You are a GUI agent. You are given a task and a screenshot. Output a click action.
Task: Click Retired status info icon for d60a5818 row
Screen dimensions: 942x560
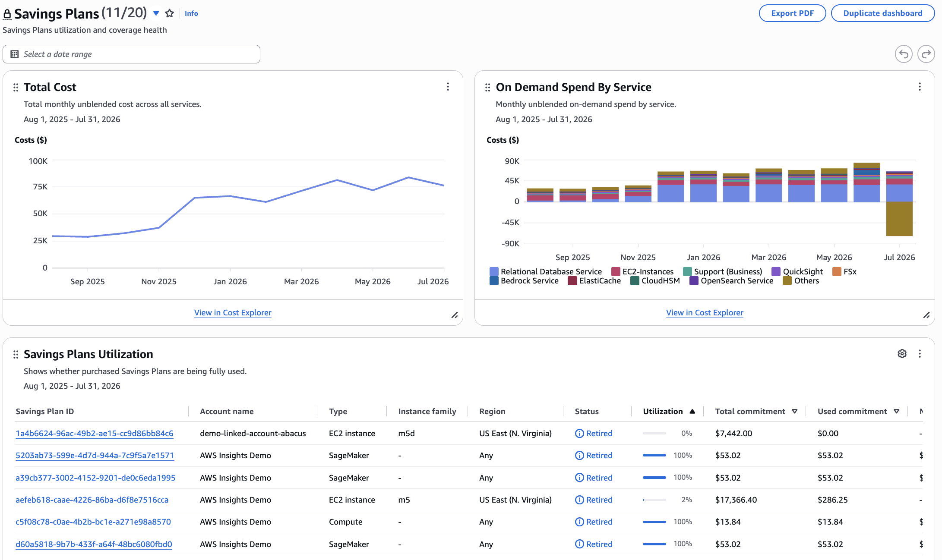[x=579, y=544]
